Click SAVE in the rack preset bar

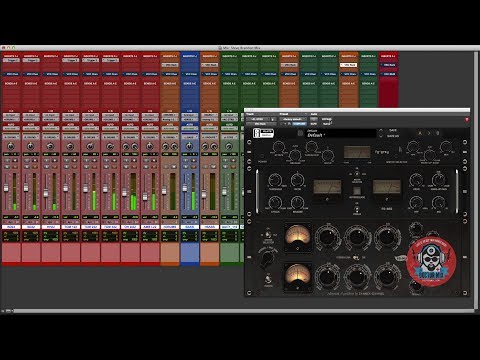coord(393,131)
